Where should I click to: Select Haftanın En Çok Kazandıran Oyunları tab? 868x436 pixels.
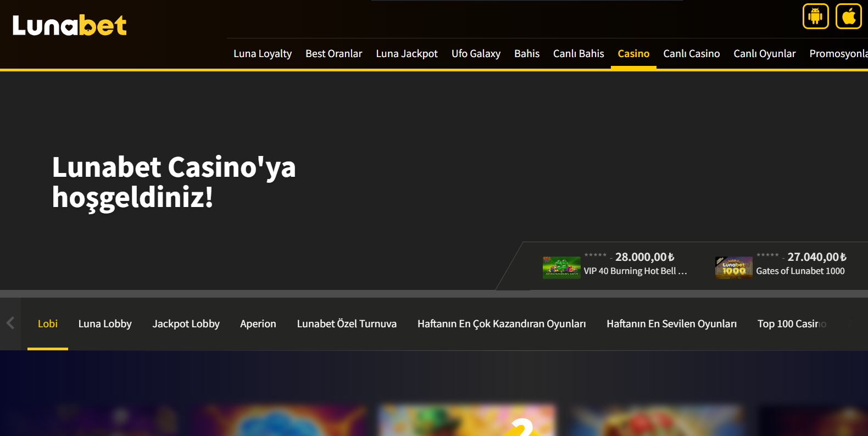click(502, 324)
